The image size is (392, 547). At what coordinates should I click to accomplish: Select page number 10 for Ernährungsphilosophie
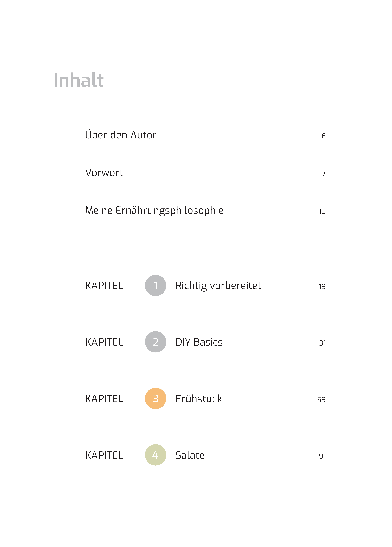[322, 211]
